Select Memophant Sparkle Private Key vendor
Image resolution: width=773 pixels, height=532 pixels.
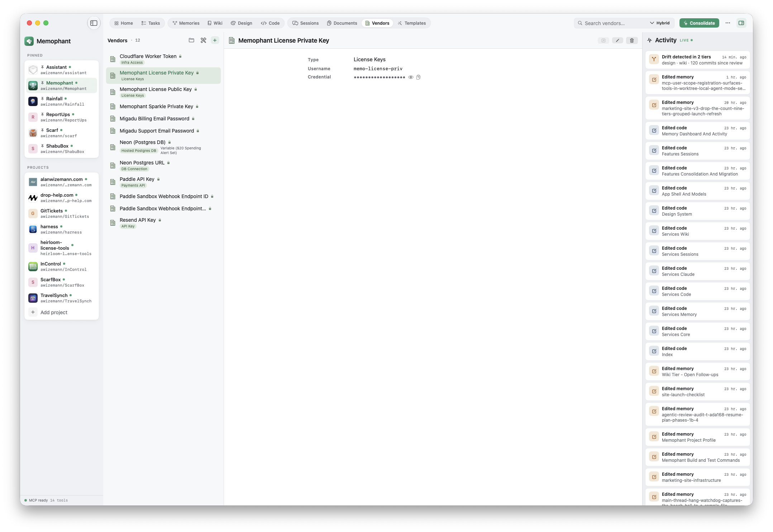pyautogui.click(x=163, y=106)
